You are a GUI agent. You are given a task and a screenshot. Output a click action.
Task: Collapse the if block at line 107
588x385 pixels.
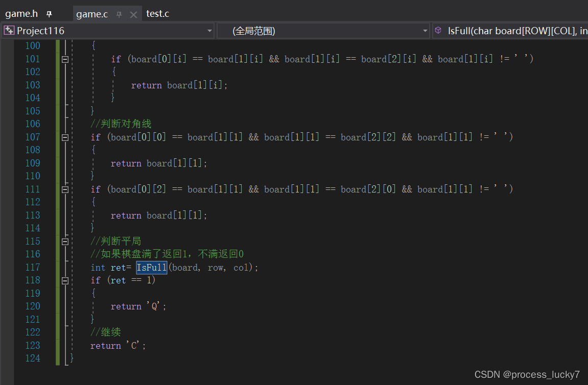[65, 137]
